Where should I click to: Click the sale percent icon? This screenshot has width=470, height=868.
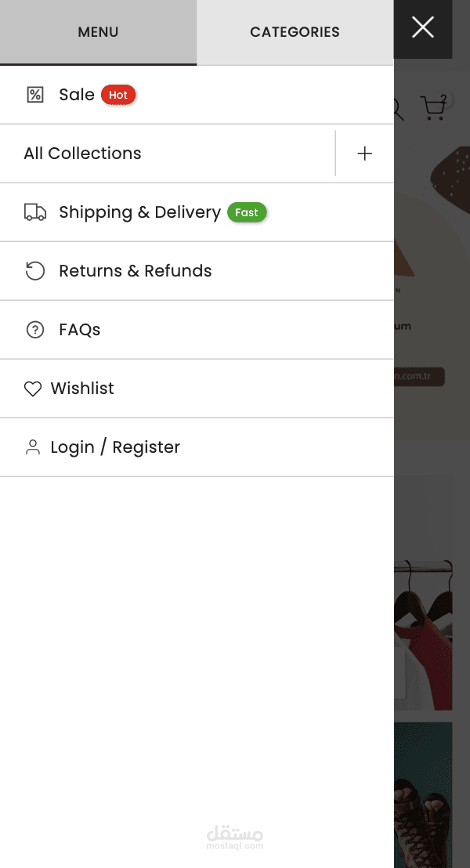coord(35,95)
